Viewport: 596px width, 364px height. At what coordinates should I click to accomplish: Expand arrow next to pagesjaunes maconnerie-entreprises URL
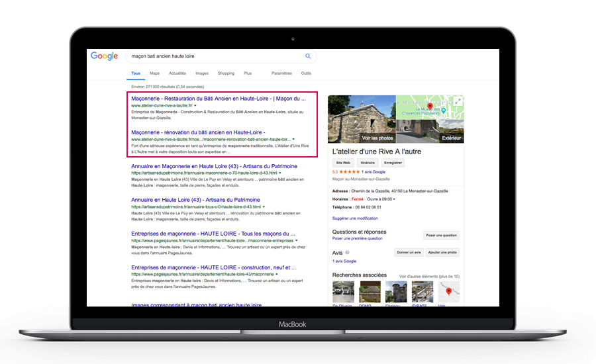coord(297,240)
